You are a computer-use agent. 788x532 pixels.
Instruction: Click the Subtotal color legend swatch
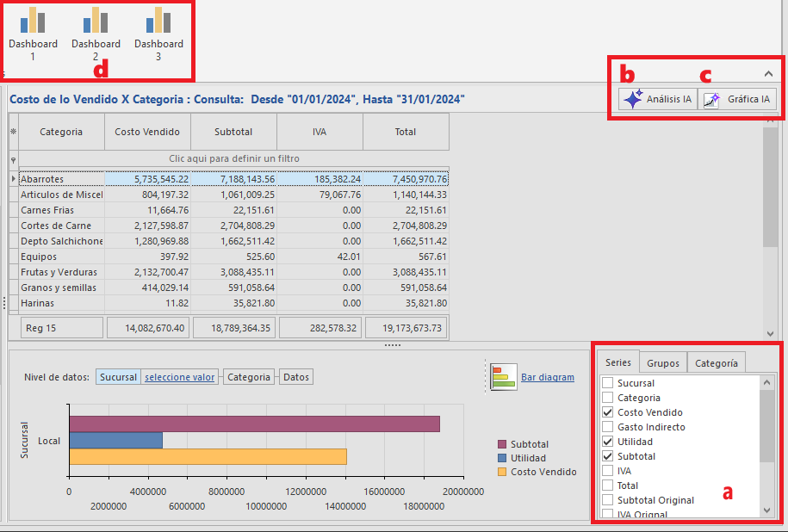point(501,444)
